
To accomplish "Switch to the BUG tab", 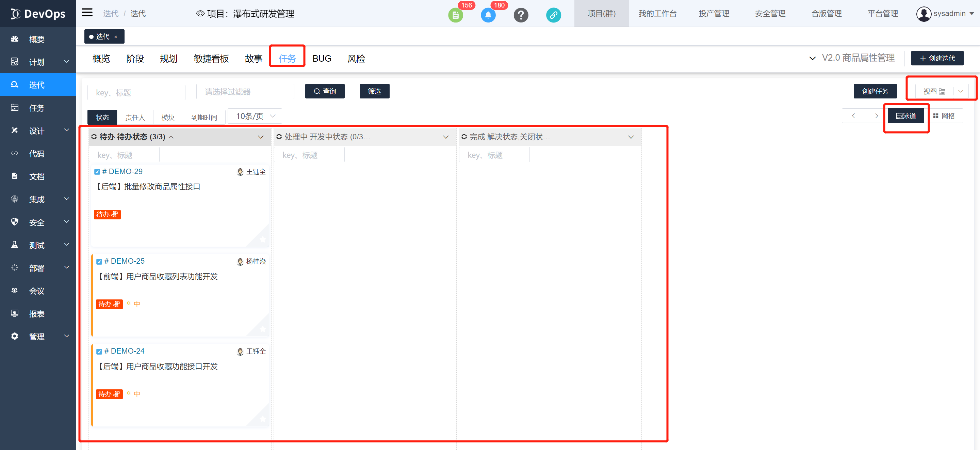I will (x=322, y=59).
